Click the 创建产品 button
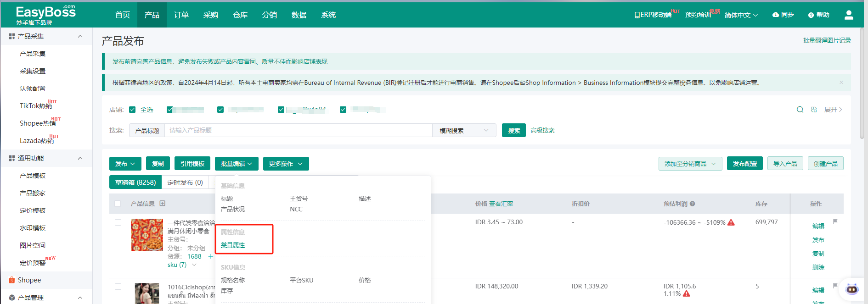 pos(826,164)
